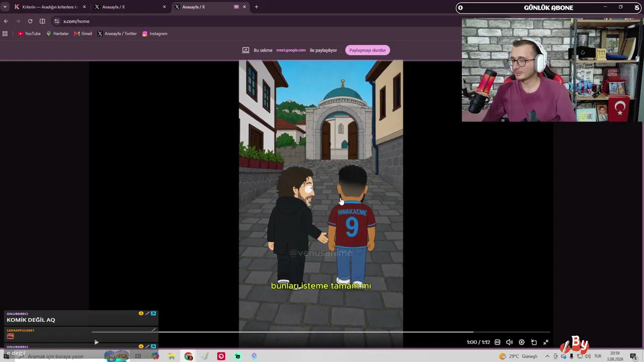The width and height of the screenshot is (644, 362).
Task: Reload the current page
Action: click(30, 21)
